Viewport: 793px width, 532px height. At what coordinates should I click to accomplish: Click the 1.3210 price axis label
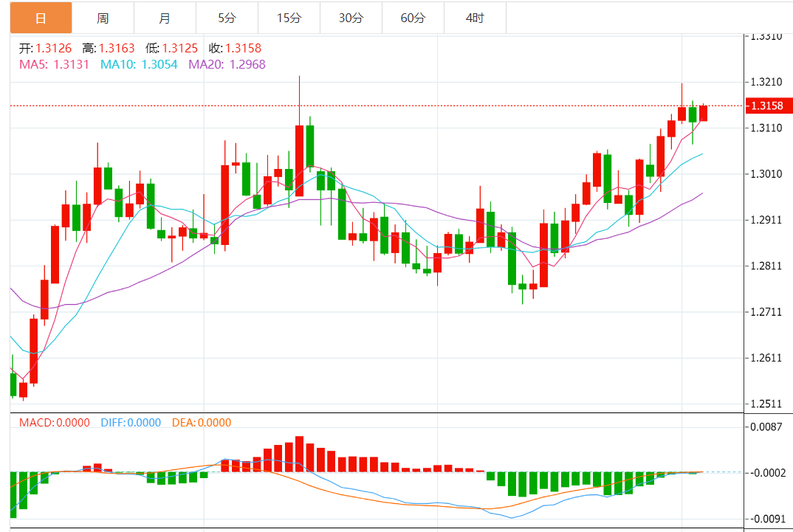click(x=766, y=82)
